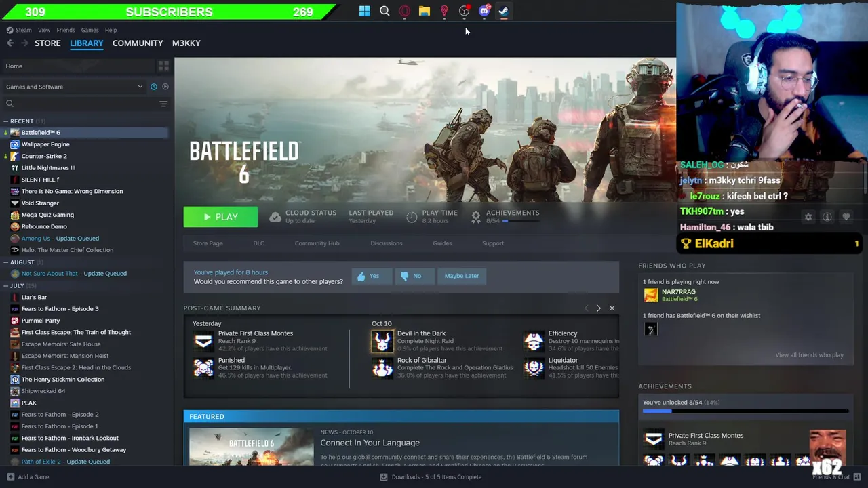Go forward with the Steam forward arrow
868x488 pixels.
[x=24, y=43]
